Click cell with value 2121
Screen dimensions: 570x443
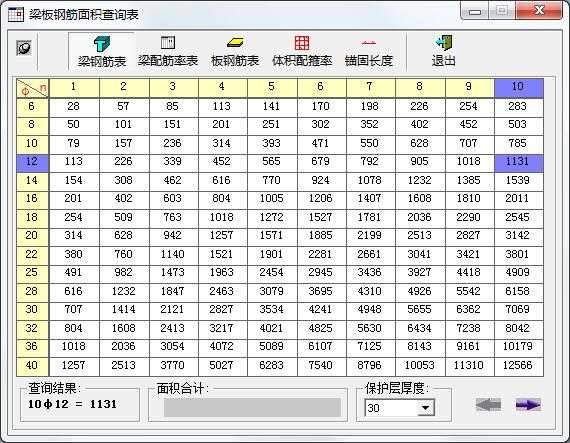tap(173, 310)
